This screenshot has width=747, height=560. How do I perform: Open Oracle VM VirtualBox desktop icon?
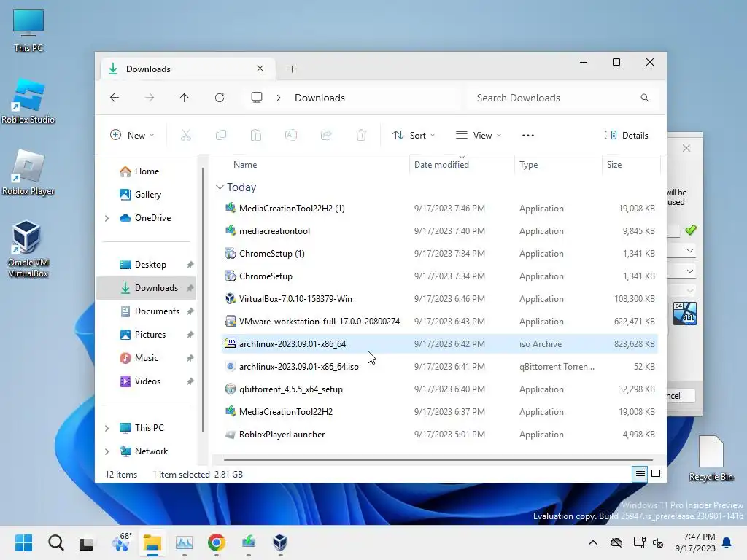coord(28,249)
